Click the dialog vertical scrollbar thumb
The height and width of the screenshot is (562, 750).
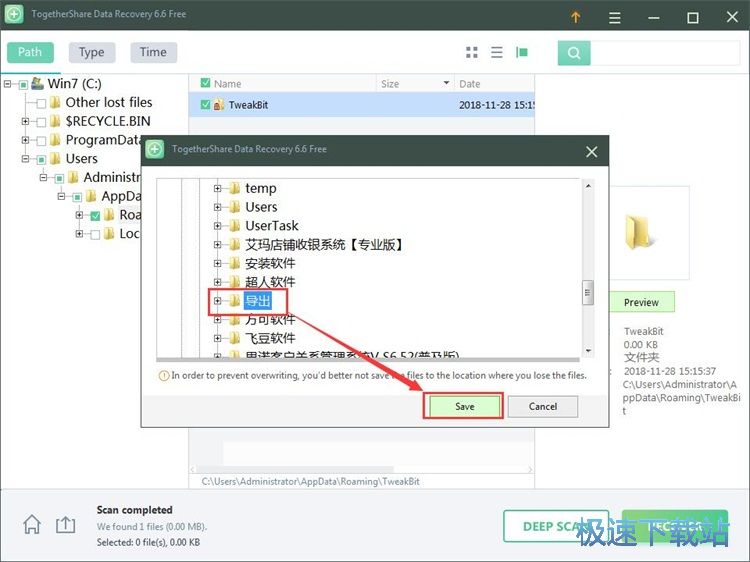(x=588, y=293)
